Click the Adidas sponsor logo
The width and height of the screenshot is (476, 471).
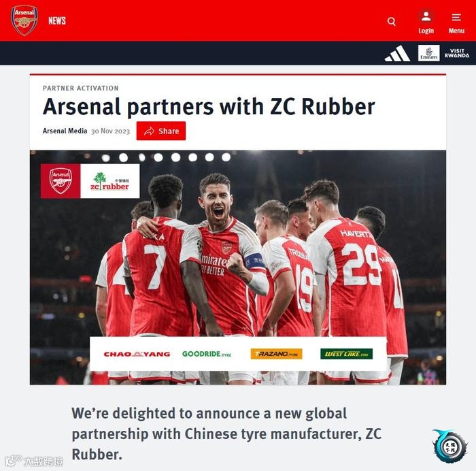pyautogui.click(x=397, y=53)
